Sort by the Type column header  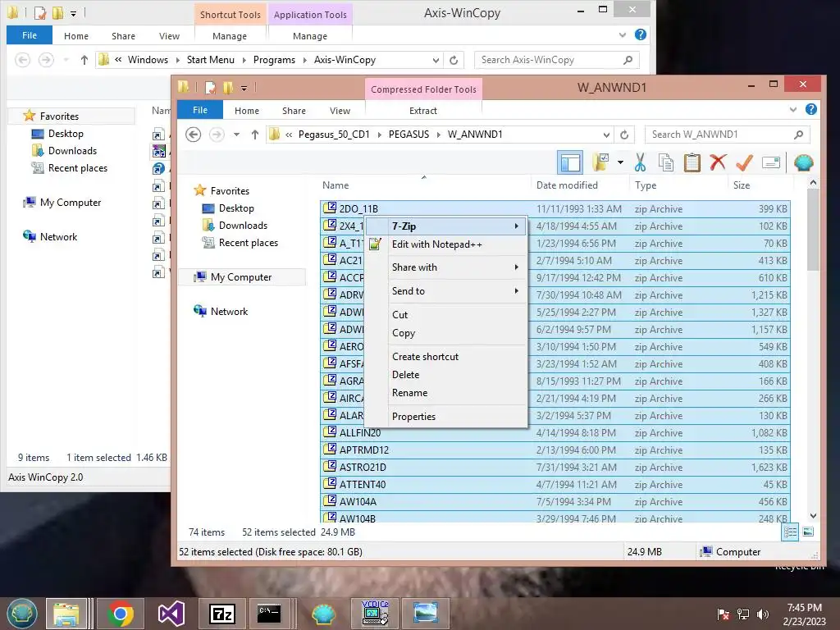[x=646, y=185]
